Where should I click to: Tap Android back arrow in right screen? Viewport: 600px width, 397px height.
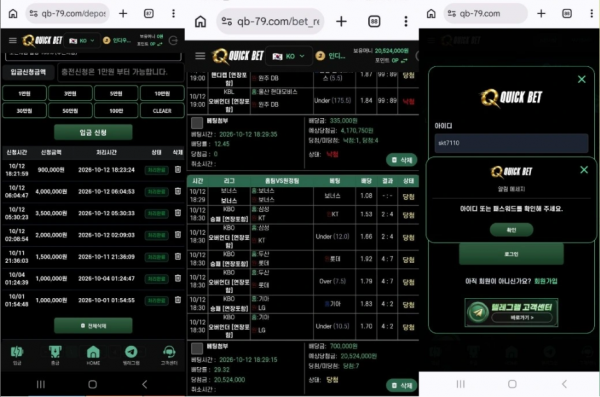[564, 384]
